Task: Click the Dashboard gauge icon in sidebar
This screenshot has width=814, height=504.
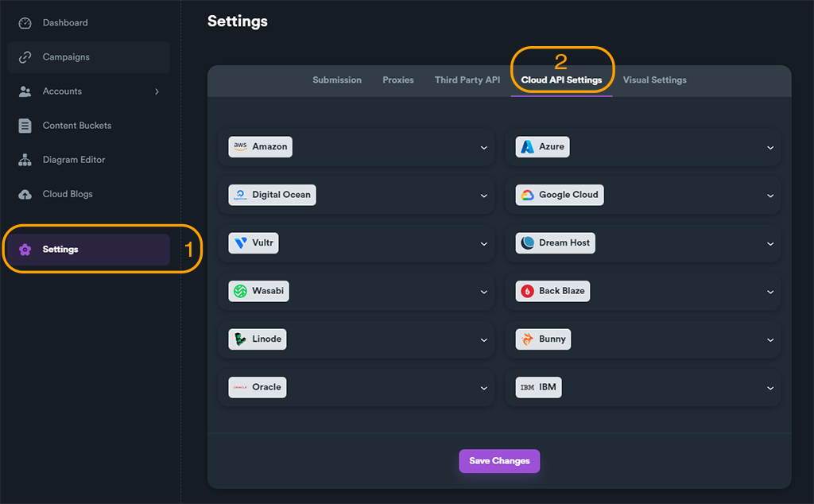Action: pos(25,23)
